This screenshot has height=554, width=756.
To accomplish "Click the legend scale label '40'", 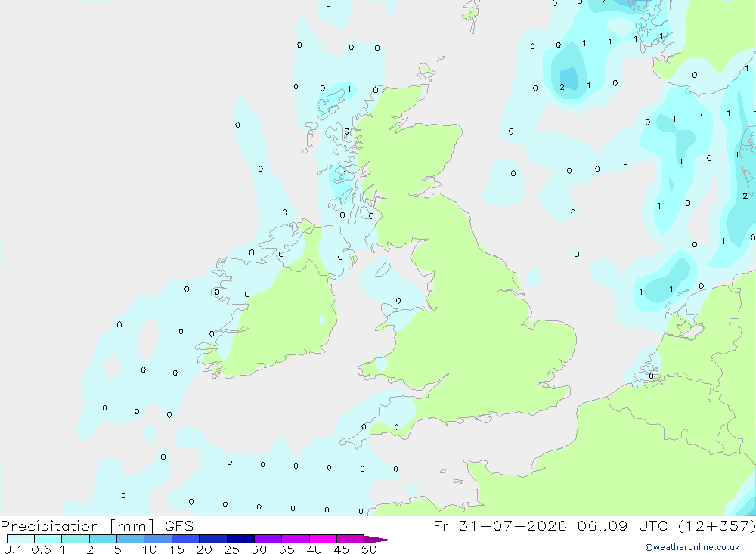I will click(314, 549).
